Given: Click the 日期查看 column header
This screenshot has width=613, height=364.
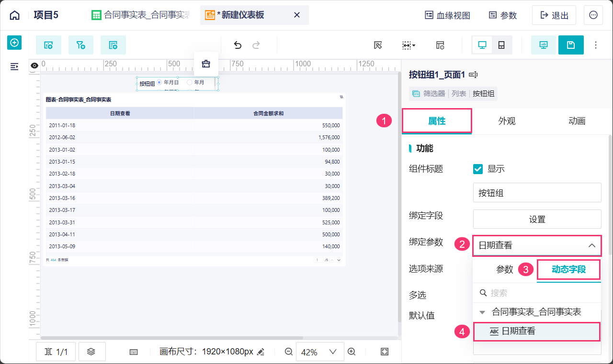Looking at the screenshot, I should pyautogui.click(x=120, y=113).
